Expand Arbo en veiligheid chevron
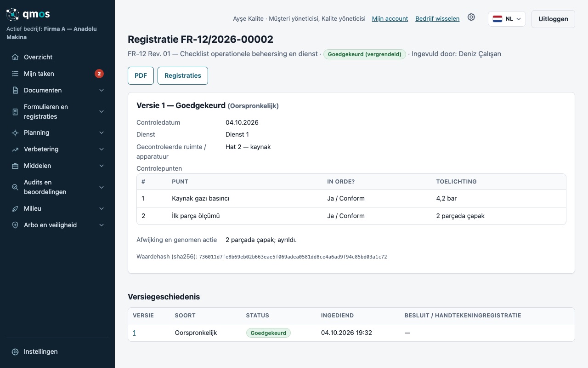 click(102, 225)
